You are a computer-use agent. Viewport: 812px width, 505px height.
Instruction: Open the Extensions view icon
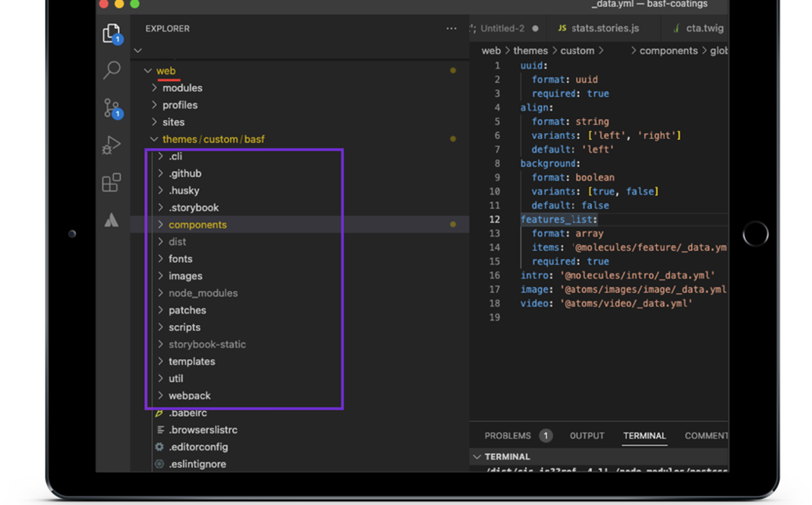pyautogui.click(x=111, y=182)
